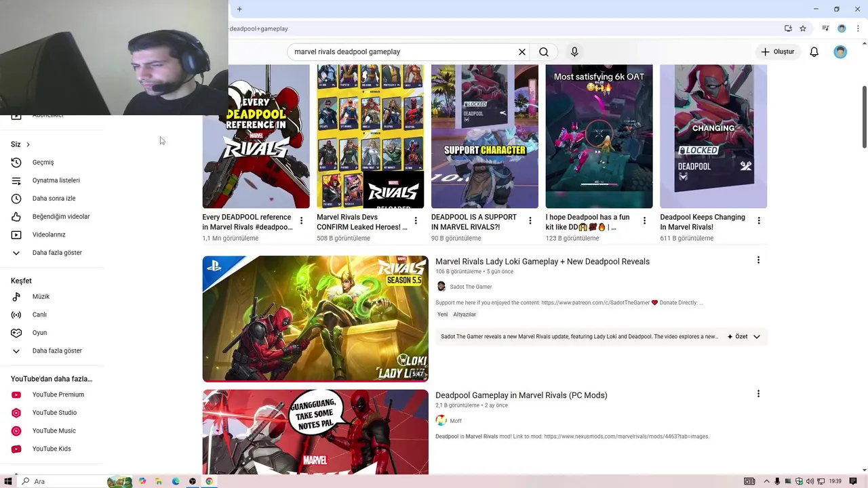Click the install app icon in the address bar
Image resolution: width=868 pixels, height=488 pixels.
click(x=788, y=28)
